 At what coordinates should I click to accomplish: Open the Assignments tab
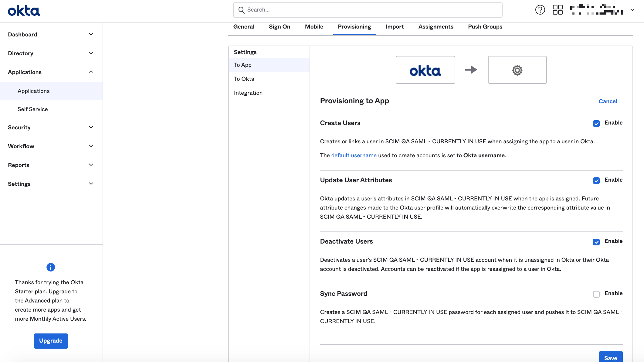436,27
